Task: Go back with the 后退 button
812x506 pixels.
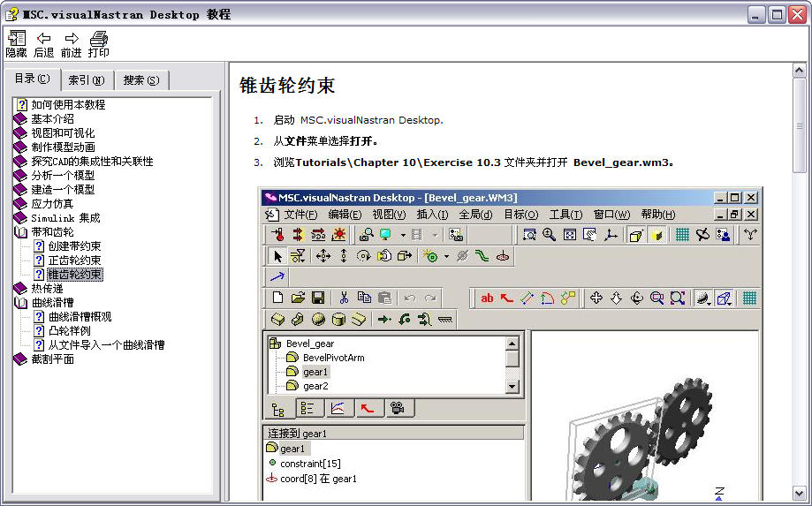Action: click(43, 43)
